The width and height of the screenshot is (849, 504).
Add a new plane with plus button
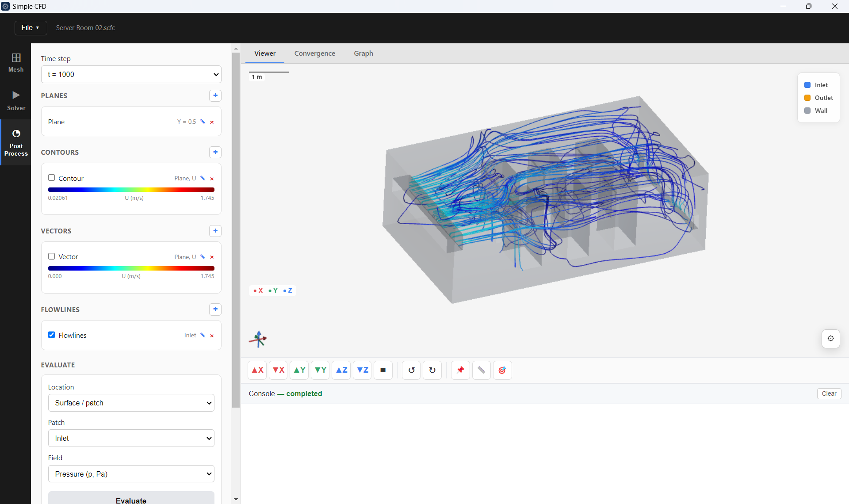click(x=215, y=95)
